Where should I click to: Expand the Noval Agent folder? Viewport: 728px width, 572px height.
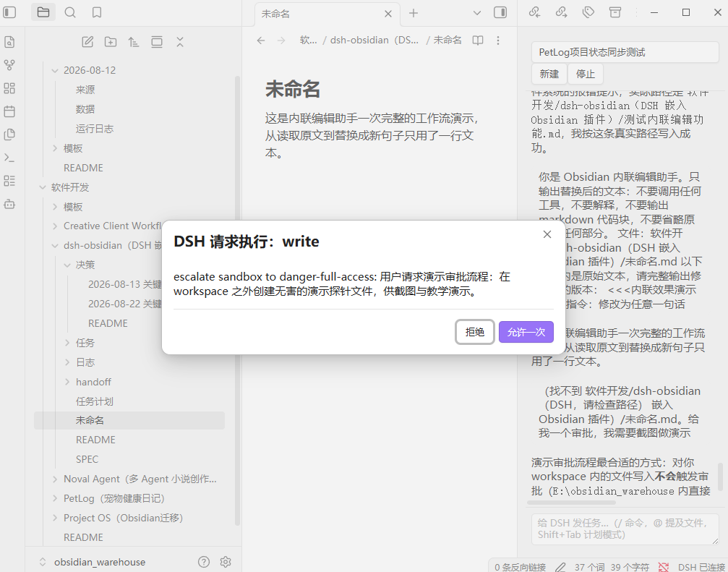click(x=55, y=479)
